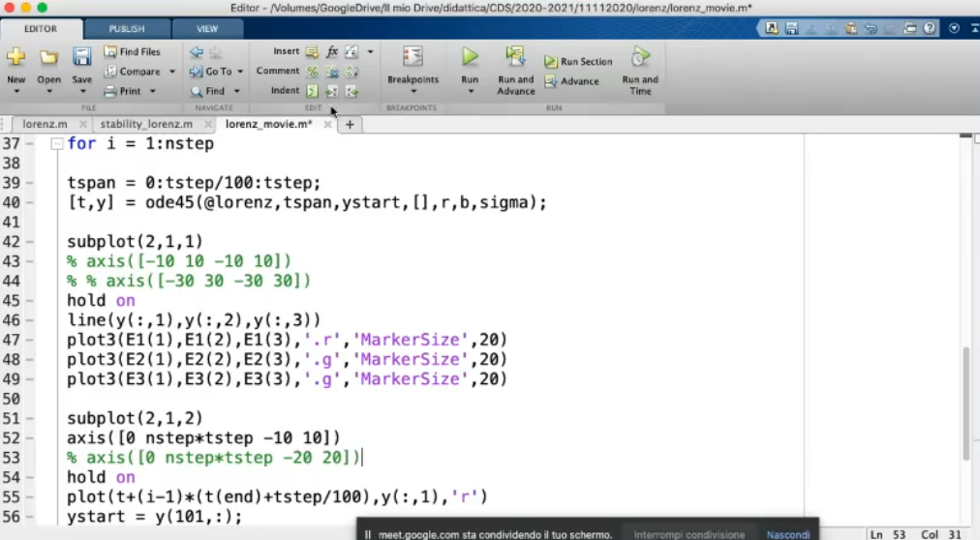Viewport: 980px width, 540px height.
Task: Click the Comment percent icon
Action: pyautogui.click(x=313, y=72)
